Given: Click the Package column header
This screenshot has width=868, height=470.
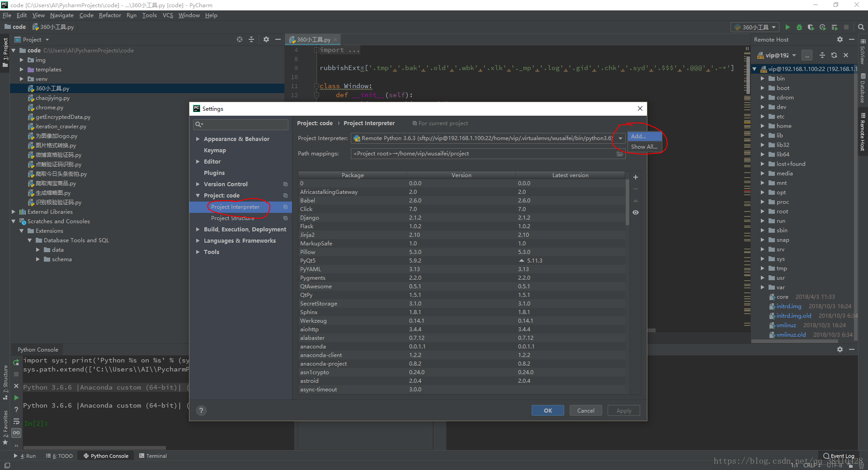Looking at the screenshot, I should 353,175.
